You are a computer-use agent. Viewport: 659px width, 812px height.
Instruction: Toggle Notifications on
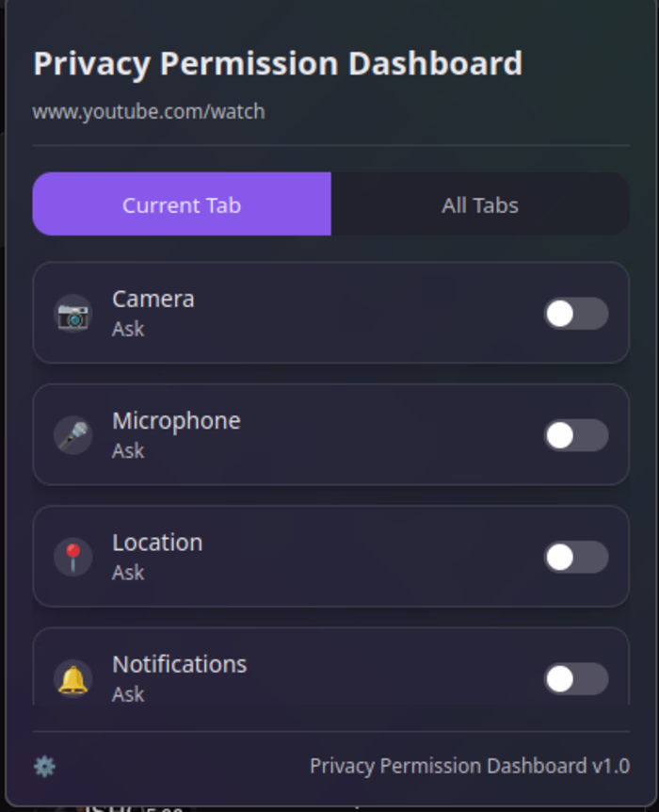click(575, 677)
